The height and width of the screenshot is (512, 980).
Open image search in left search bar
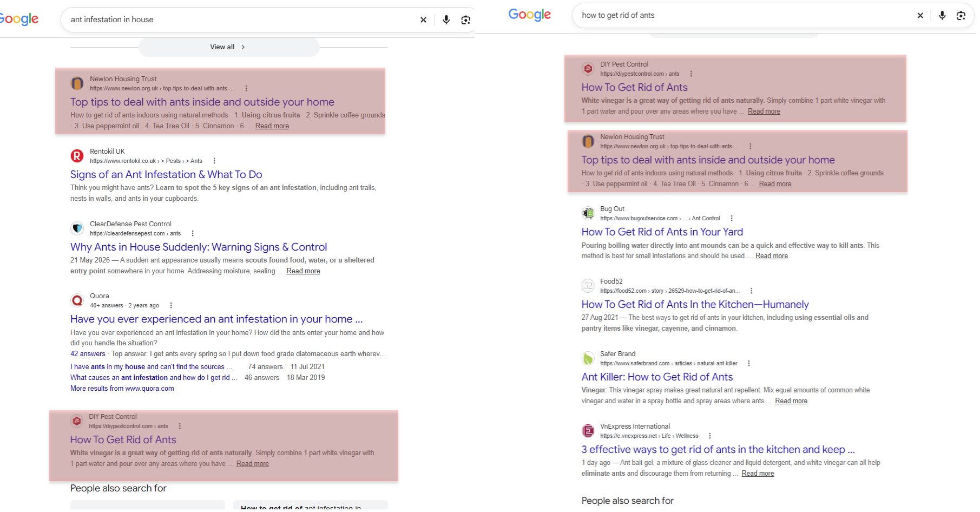[465, 20]
